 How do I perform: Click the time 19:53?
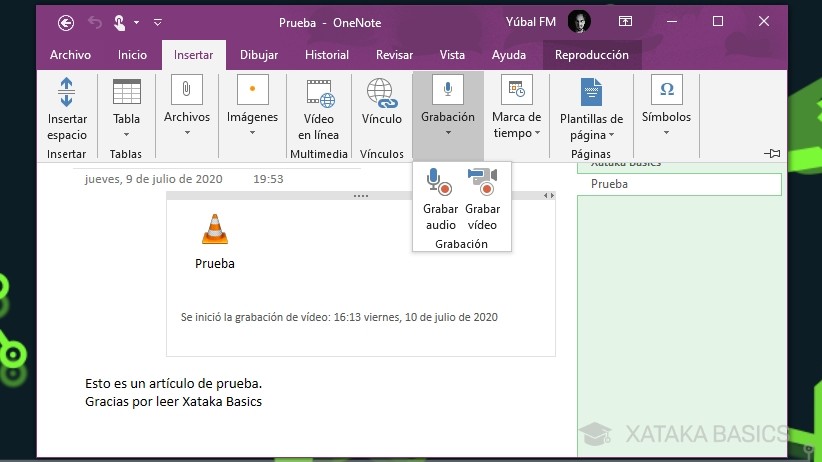click(x=268, y=179)
